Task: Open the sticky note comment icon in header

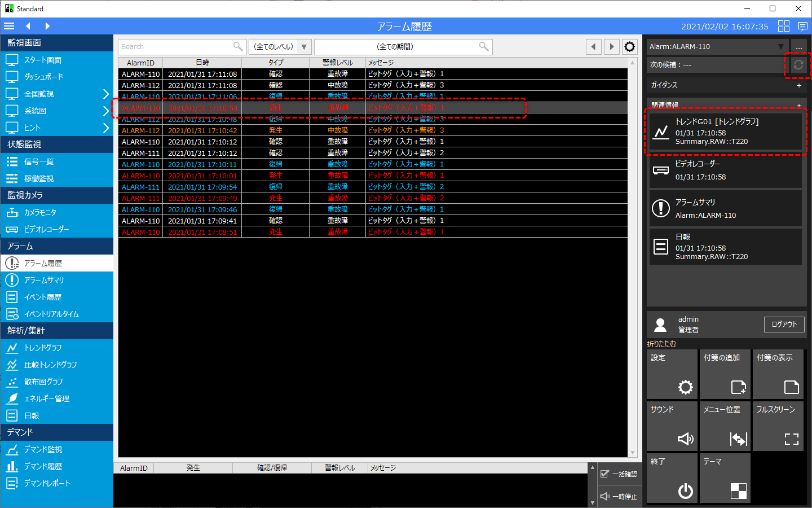Action: [x=802, y=26]
